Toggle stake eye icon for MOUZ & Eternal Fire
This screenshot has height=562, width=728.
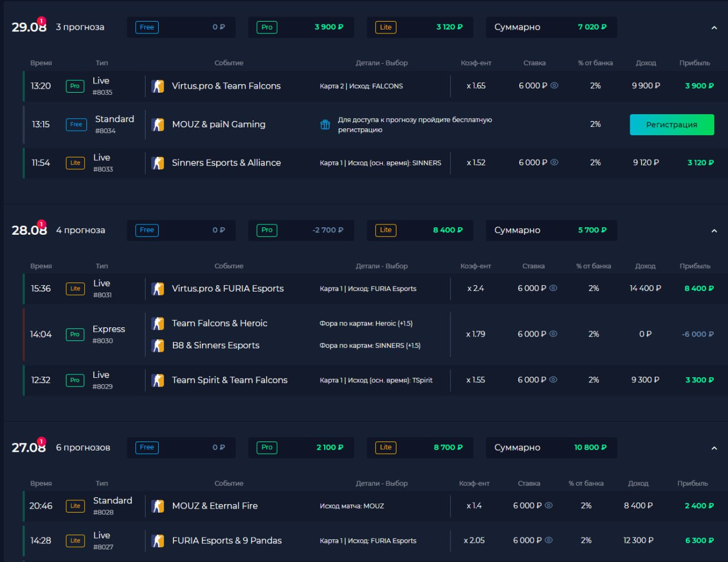point(549,505)
